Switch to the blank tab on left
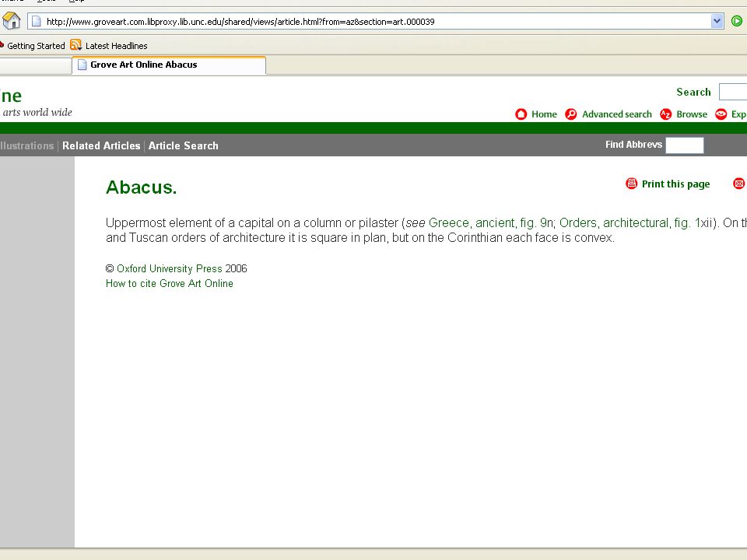Screen dimensions: 747x560 (x=35, y=65)
